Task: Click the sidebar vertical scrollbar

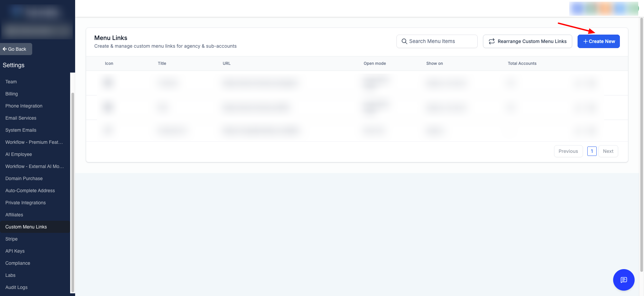Action: 72,192
